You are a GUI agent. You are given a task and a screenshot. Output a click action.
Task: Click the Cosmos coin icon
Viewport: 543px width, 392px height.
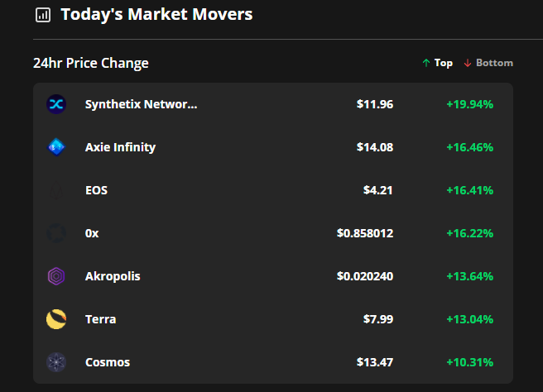click(56, 362)
